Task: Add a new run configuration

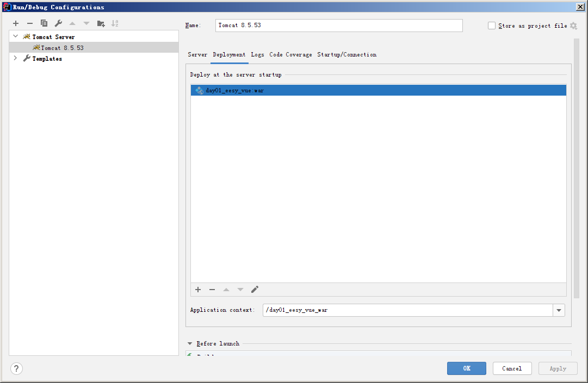Action: coord(16,23)
